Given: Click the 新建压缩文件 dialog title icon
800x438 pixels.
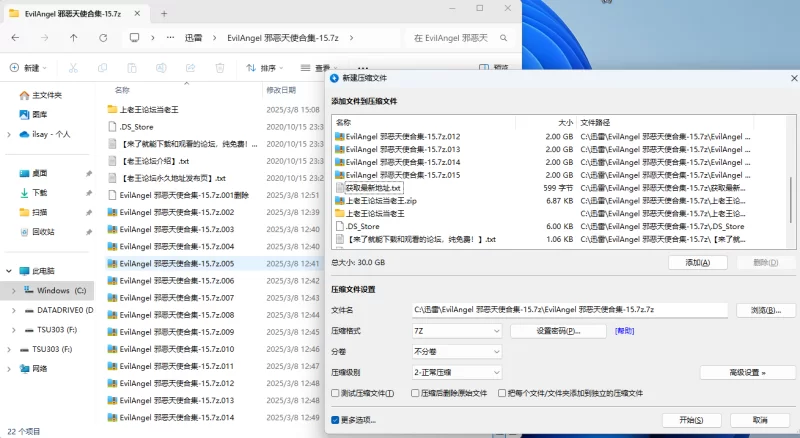Looking at the screenshot, I should [x=334, y=78].
